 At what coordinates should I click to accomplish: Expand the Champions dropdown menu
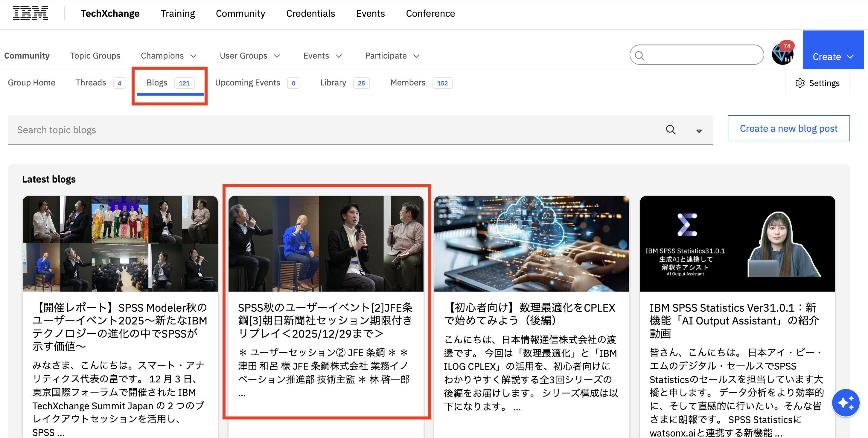point(168,56)
